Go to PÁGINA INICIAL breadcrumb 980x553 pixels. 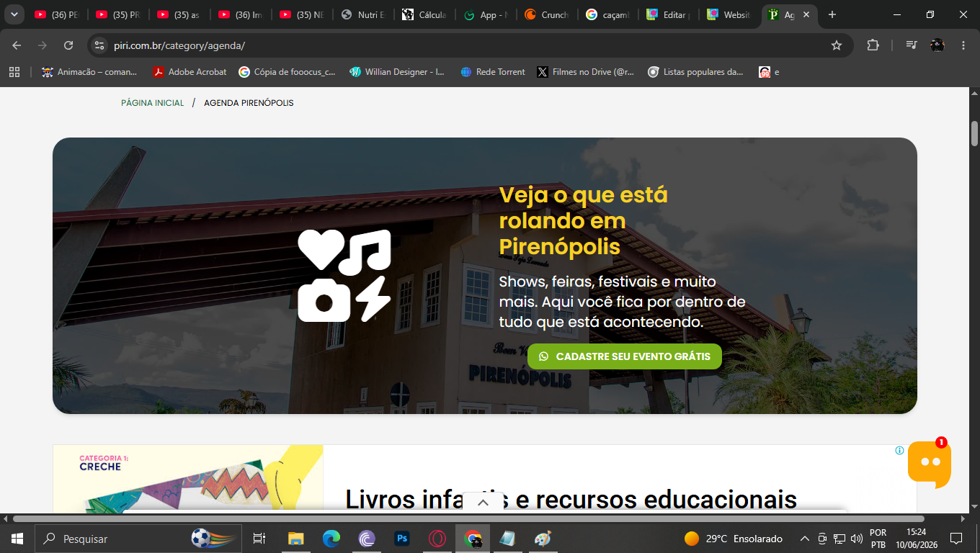(153, 103)
